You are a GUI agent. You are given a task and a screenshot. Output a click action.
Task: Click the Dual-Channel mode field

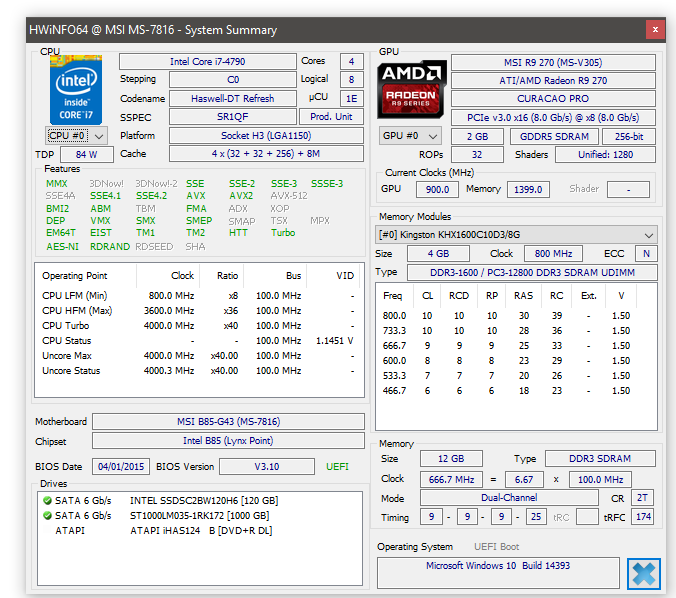509,498
